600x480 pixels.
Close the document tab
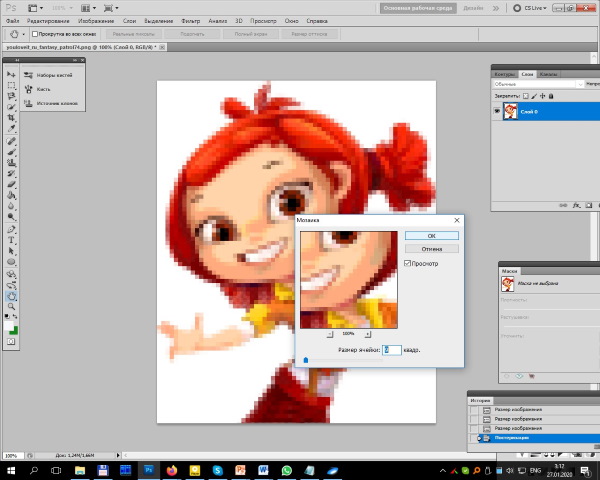coord(162,47)
